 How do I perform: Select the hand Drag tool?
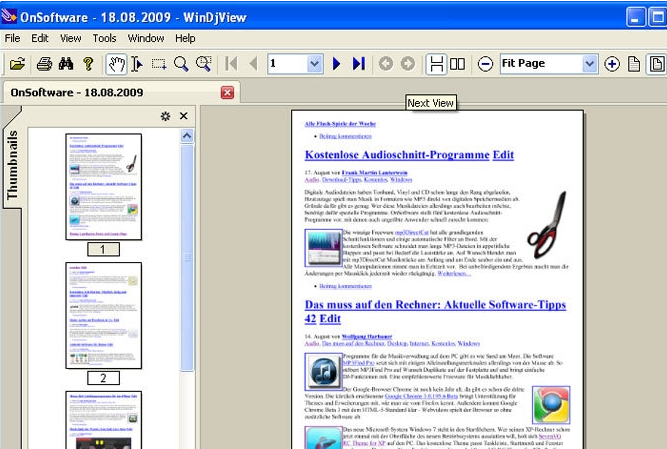coord(116,64)
